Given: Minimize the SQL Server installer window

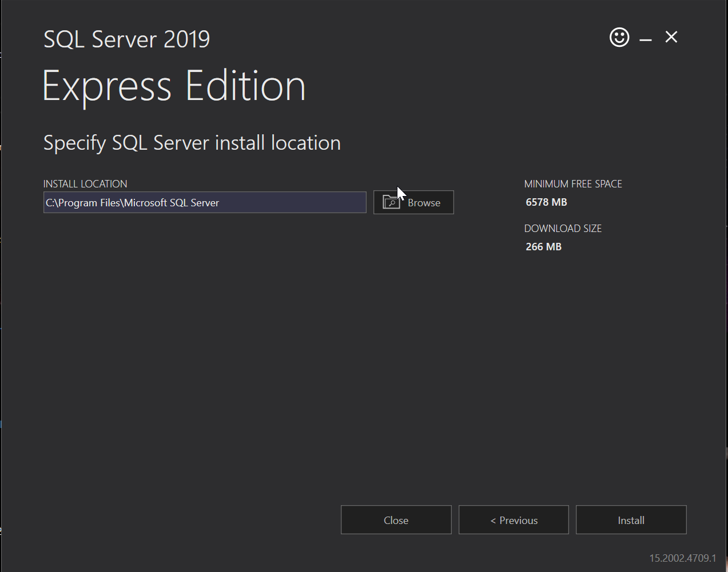Looking at the screenshot, I should click(646, 39).
